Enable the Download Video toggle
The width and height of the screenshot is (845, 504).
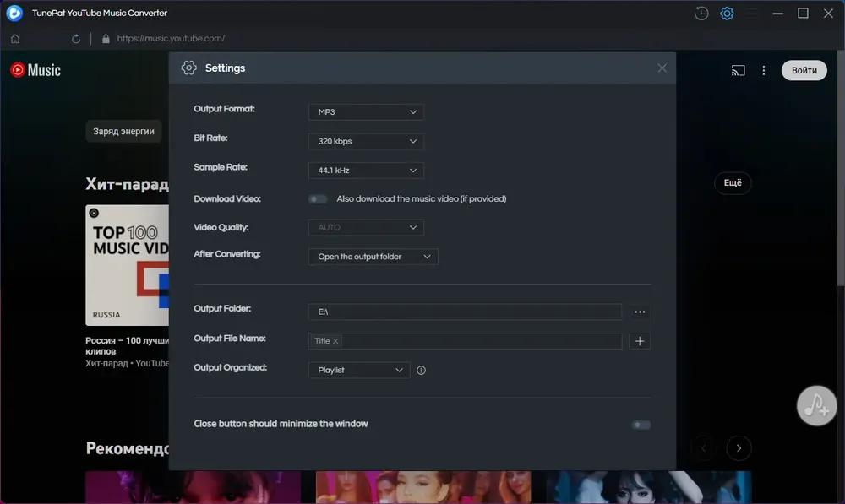[x=318, y=199]
